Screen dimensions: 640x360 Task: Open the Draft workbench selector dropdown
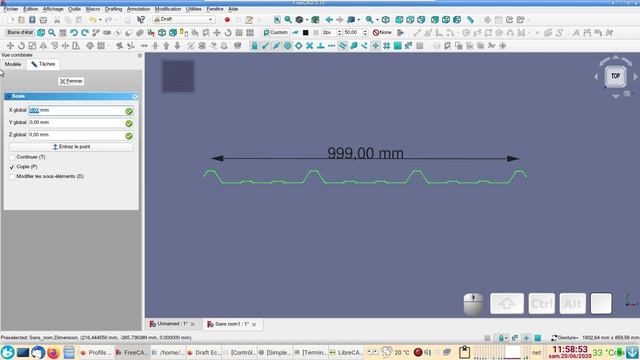184,19
